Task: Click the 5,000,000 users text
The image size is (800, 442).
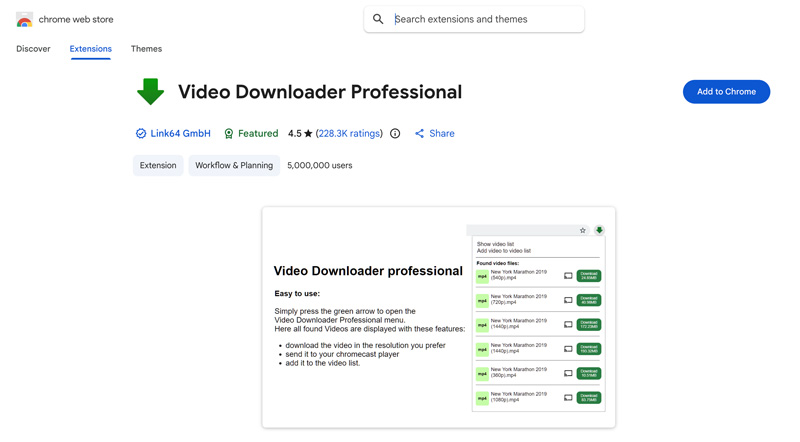Action: point(320,165)
